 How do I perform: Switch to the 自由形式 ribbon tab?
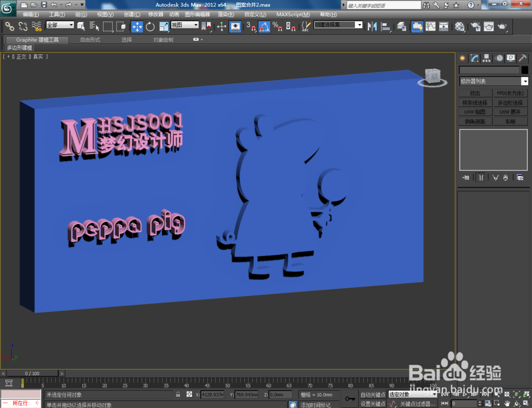90,40
